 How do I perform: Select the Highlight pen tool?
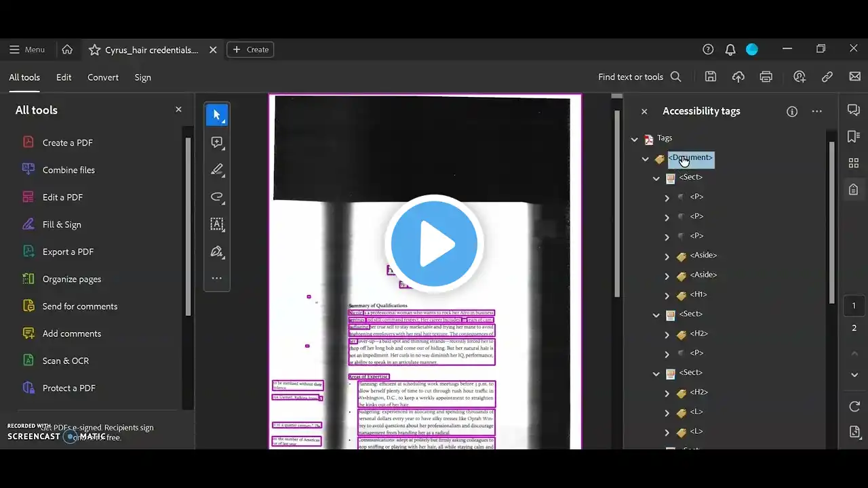(x=217, y=169)
